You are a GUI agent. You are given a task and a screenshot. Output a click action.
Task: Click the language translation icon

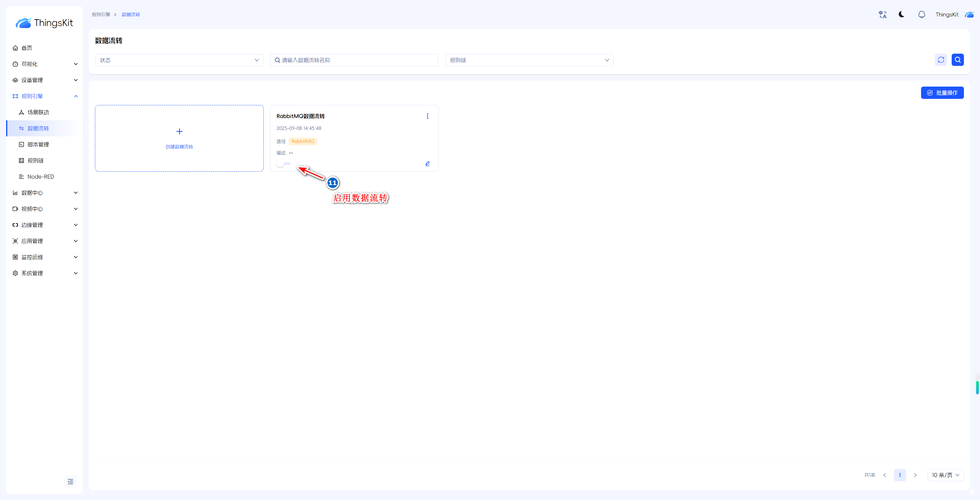tap(882, 15)
